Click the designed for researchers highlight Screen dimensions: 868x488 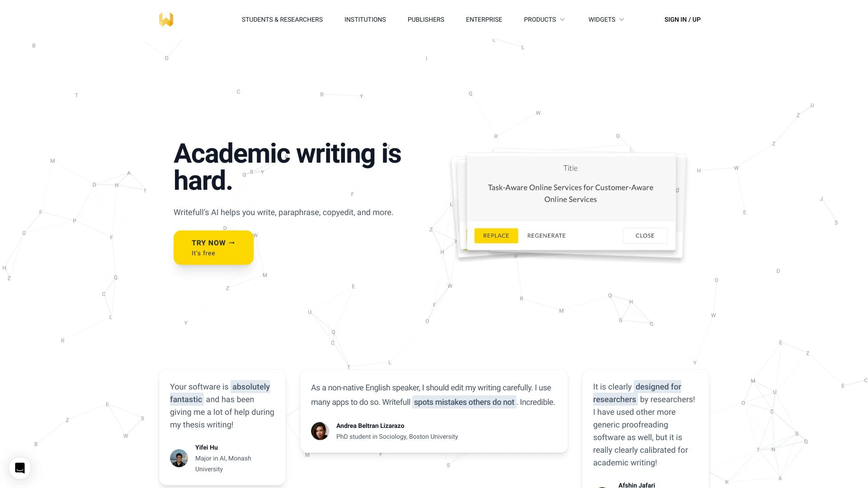point(636,393)
